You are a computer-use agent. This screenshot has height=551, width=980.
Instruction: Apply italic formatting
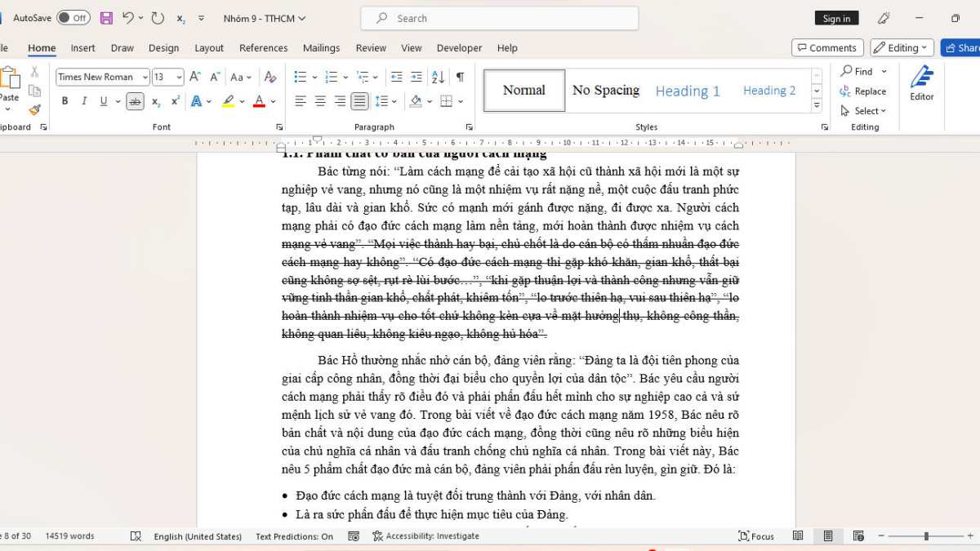(x=83, y=100)
